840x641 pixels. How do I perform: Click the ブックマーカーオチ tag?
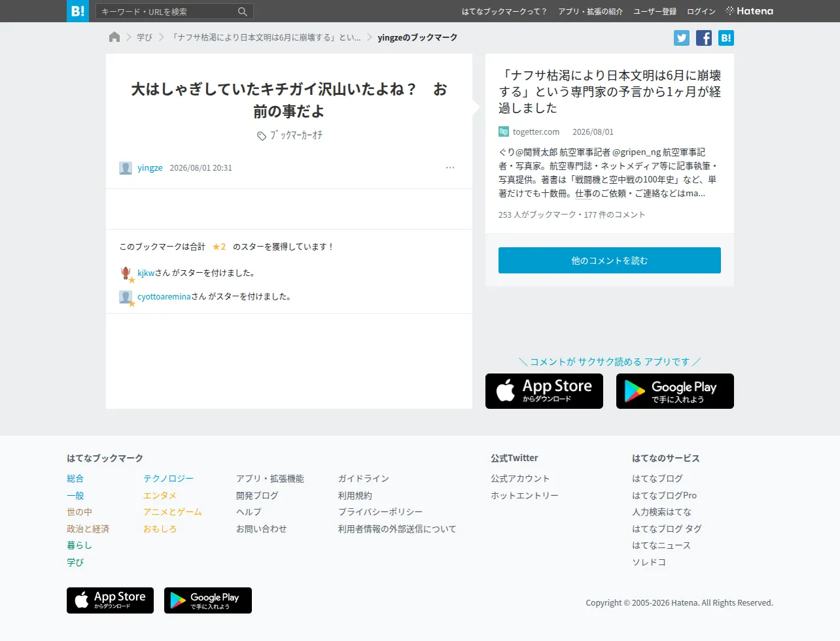point(296,135)
